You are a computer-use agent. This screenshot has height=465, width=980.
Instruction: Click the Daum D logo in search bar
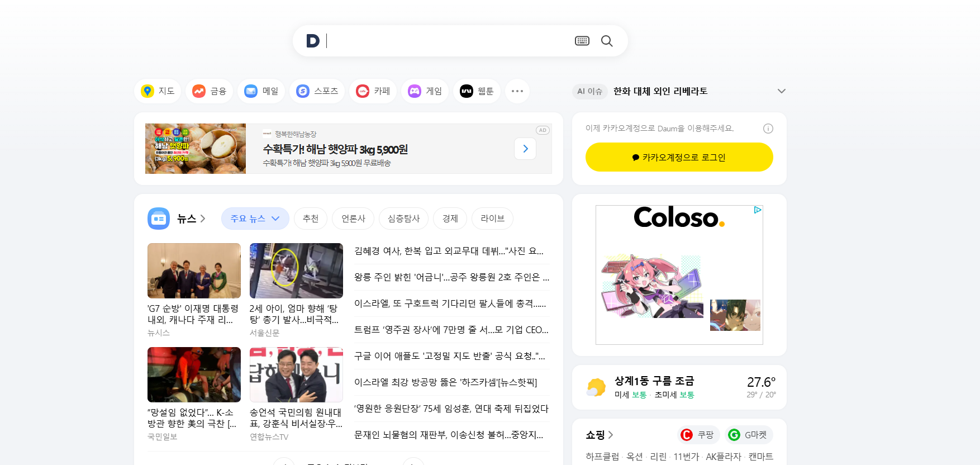point(313,41)
